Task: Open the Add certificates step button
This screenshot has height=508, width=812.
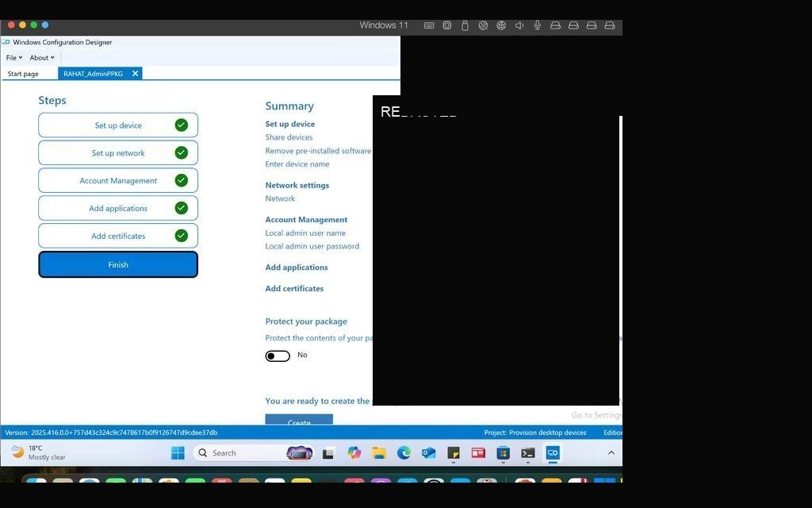Action: pos(118,236)
